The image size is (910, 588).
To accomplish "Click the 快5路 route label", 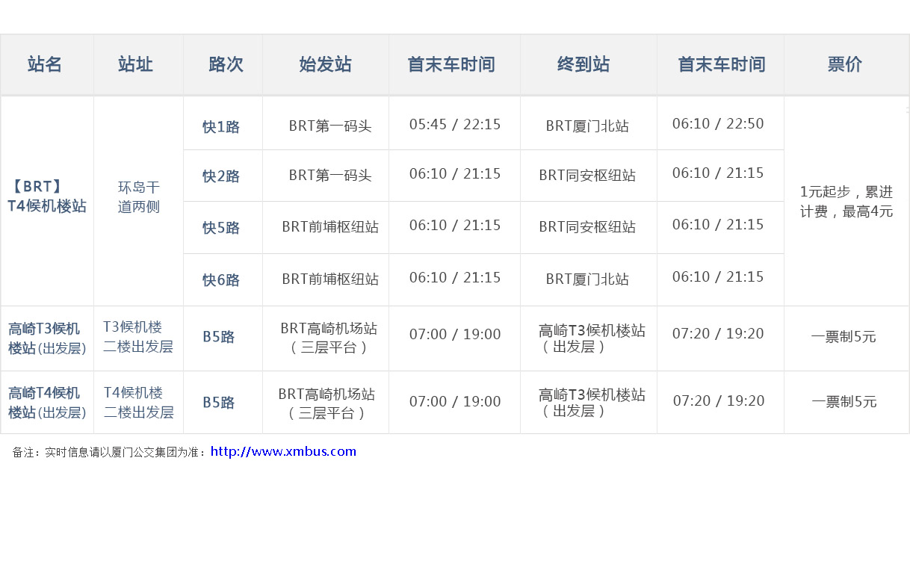I will pos(221,228).
